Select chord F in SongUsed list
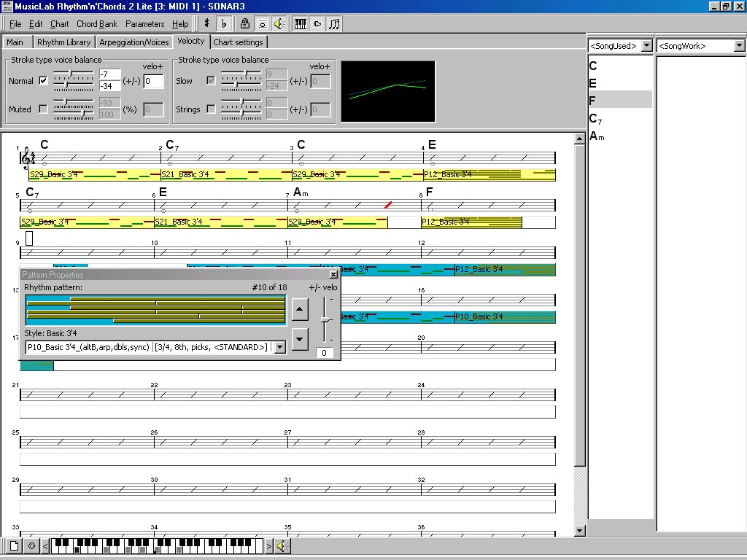This screenshot has width=747, height=560. click(x=620, y=101)
